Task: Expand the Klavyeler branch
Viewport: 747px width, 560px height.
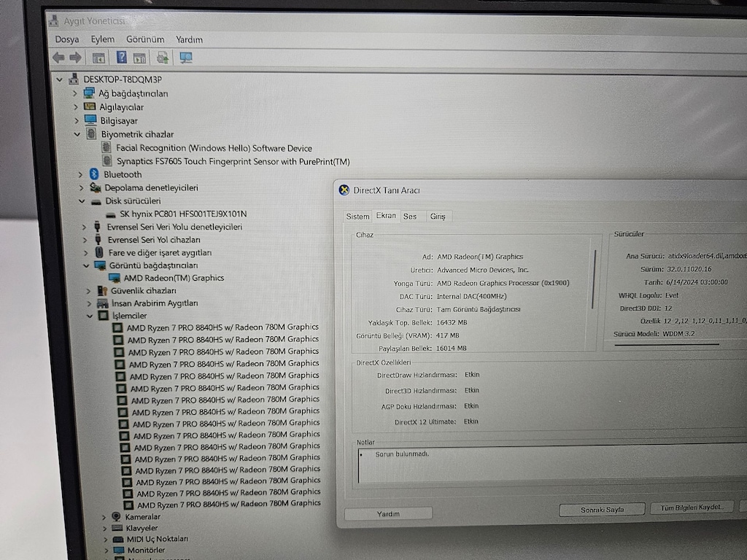Action: click(104, 528)
